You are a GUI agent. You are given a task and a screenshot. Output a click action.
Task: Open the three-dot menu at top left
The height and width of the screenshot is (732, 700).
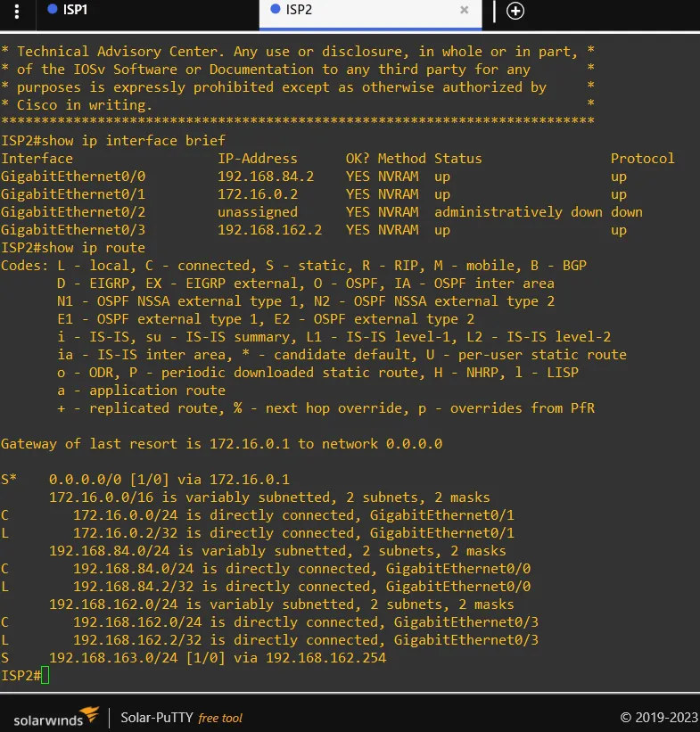tap(17, 12)
